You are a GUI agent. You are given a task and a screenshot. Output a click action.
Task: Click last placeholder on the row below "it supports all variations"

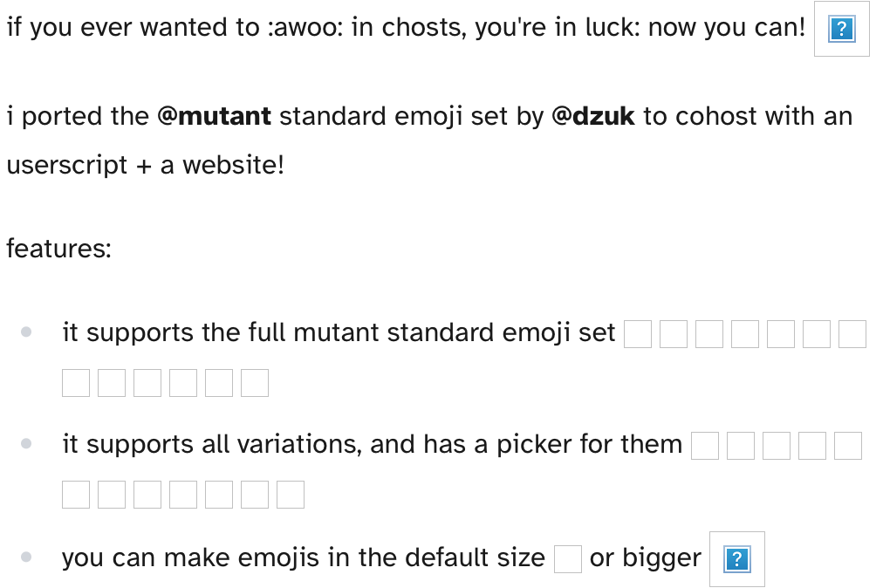pos(291,495)
